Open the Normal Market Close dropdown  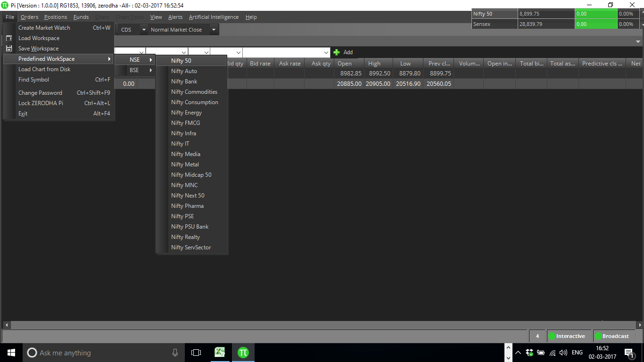coord(214,30)
